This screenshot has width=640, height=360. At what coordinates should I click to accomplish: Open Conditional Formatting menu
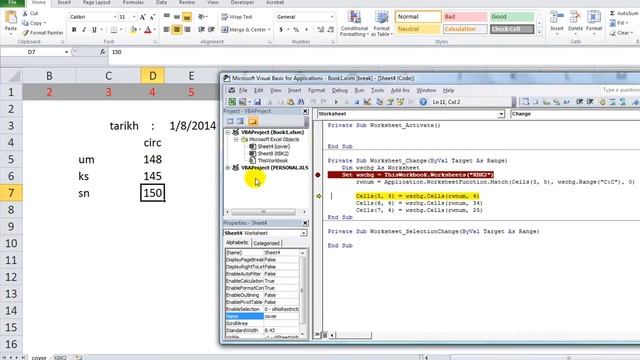pyautogui.click(x=354, y=24)
